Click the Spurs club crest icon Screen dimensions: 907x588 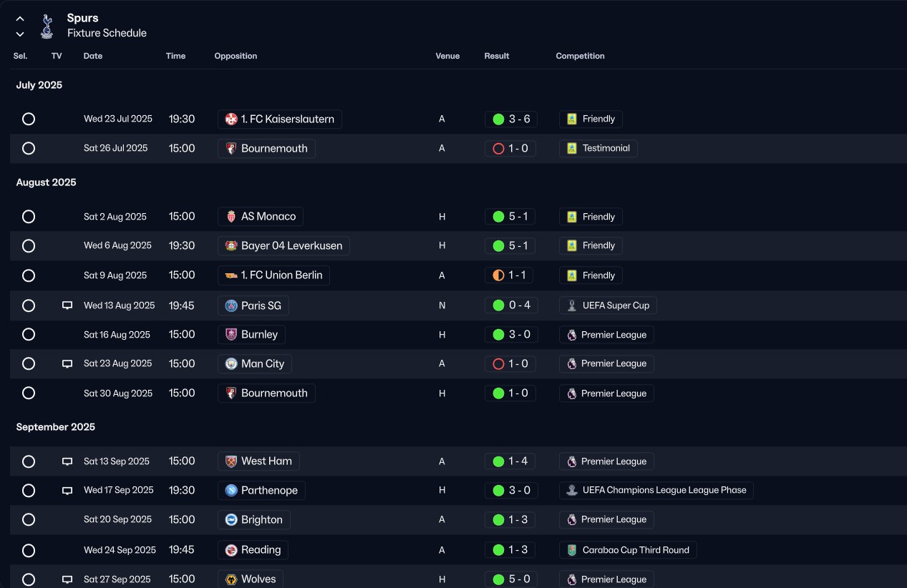[x=47, y=26]
